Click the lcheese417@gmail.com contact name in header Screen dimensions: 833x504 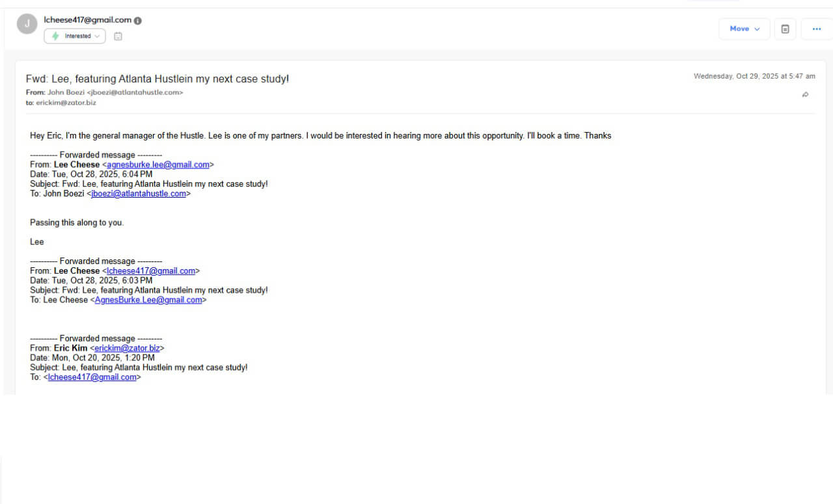point(87,20)
